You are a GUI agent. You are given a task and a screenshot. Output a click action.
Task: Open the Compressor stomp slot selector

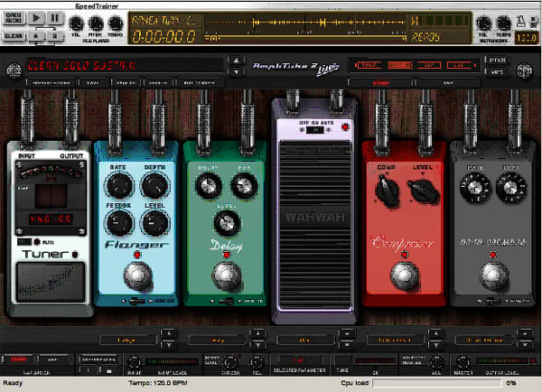coord(395,341)
